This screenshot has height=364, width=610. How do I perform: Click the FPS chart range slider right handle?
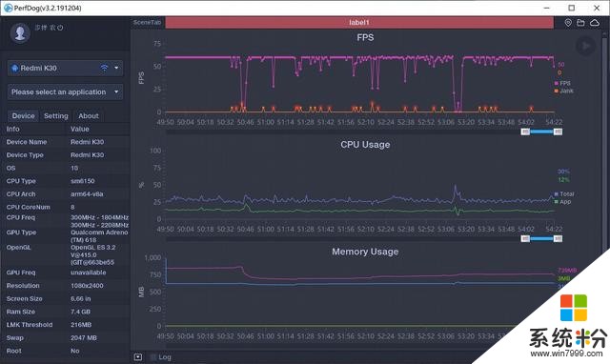[x=558, y=131]
